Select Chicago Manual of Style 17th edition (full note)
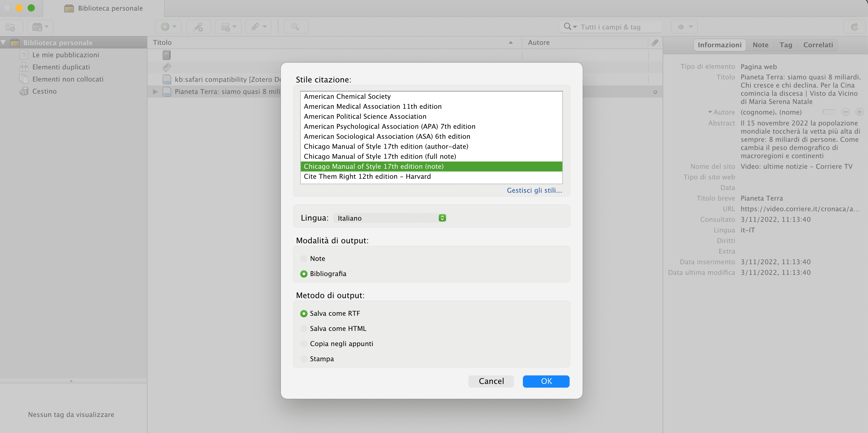868x433 pixels. tap(431, 156)
